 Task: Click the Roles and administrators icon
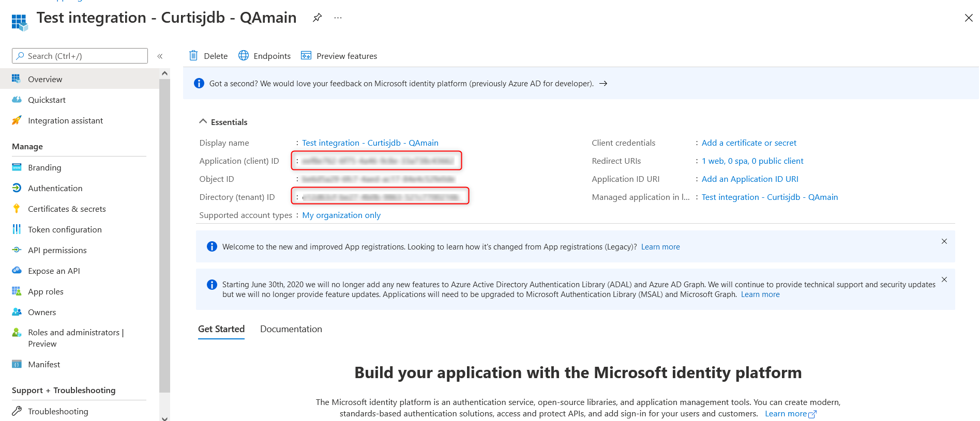(17, 332)
